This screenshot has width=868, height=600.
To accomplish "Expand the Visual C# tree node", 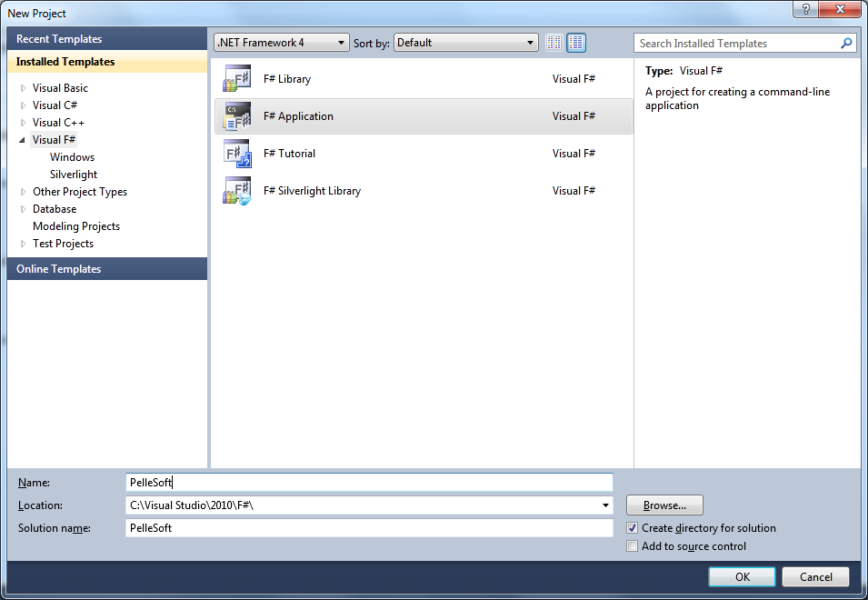I will [x=23, y=105].
